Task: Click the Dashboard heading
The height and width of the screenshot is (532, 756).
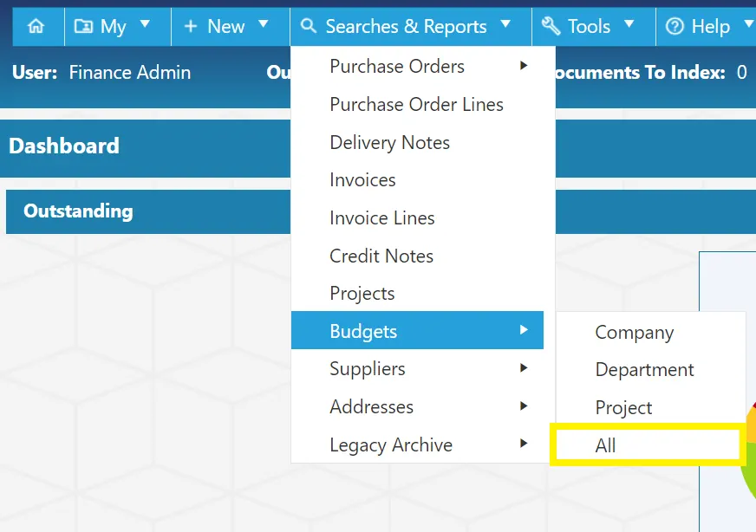Action: click(64, 146)
